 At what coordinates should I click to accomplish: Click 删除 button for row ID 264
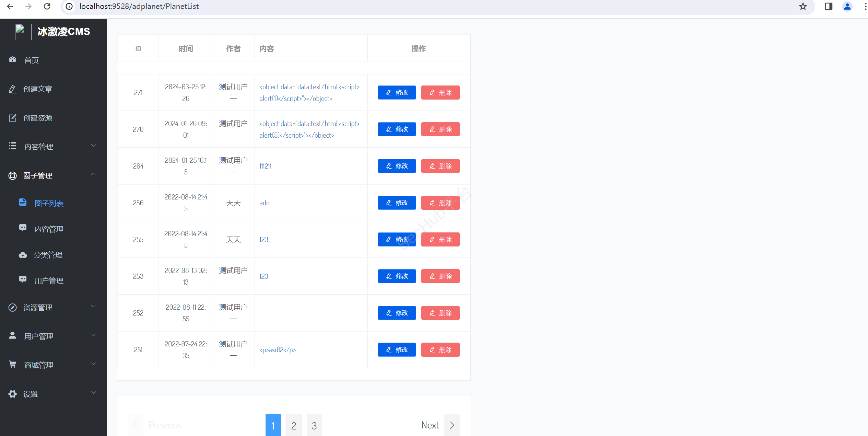point(440,166)
